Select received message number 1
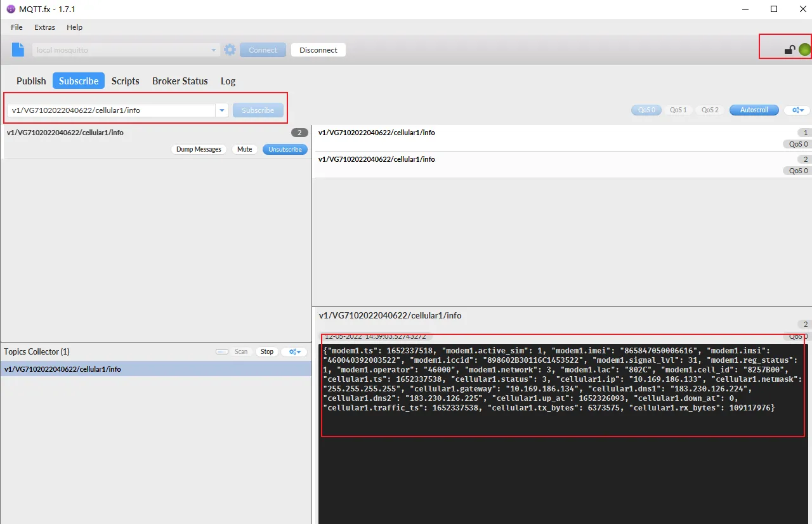The image size is (812, 524). [562, 138]
